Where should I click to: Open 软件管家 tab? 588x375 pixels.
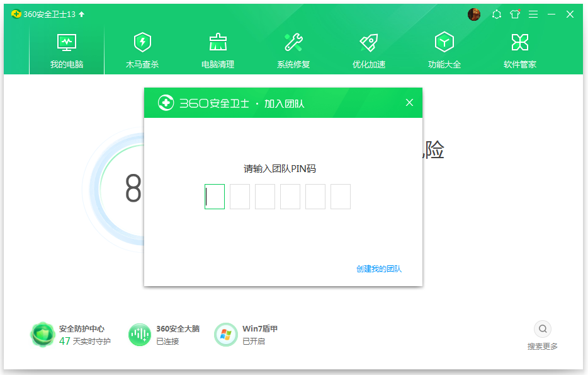coord(520,50)
